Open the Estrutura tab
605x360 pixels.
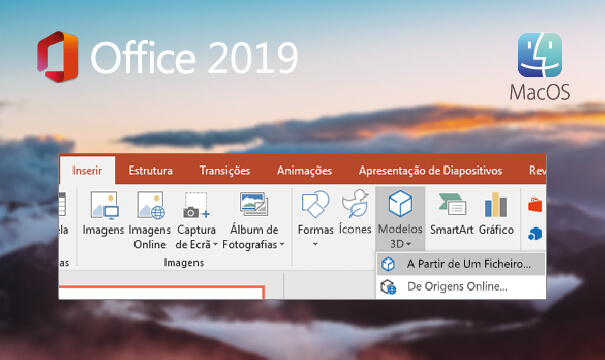tap(150, 171)
